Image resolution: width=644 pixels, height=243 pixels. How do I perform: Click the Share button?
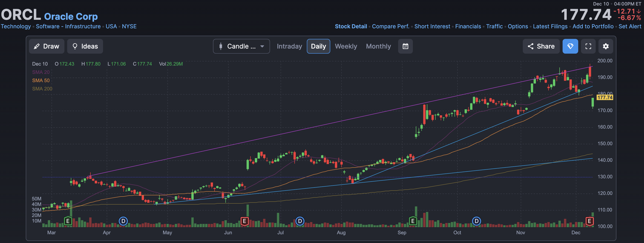tap(541, 46)
